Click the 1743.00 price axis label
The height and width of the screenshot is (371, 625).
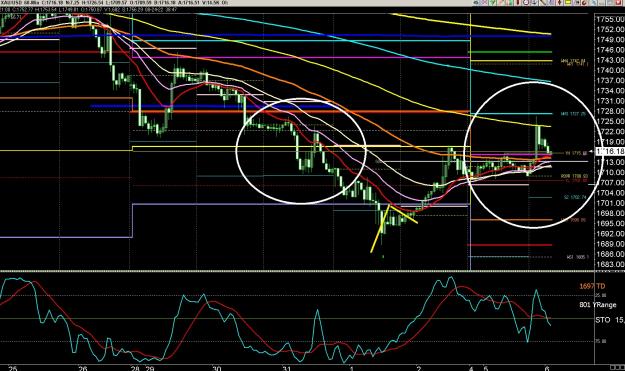click(x=610, y=60)
